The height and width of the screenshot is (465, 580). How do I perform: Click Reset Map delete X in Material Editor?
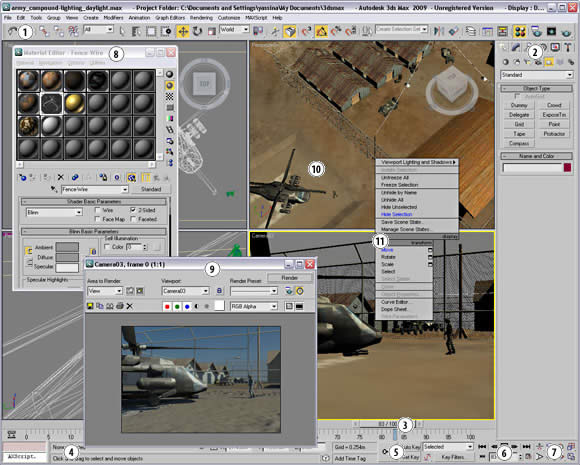coord(61,178)
